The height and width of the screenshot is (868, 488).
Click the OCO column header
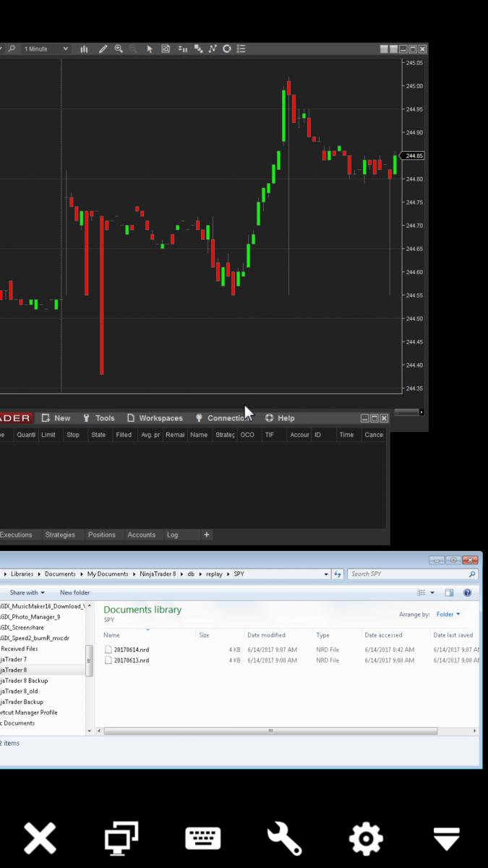click(247, 435)
